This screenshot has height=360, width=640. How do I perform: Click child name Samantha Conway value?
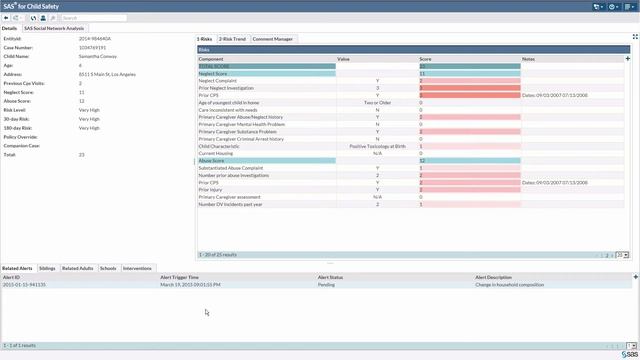[98, 56]
